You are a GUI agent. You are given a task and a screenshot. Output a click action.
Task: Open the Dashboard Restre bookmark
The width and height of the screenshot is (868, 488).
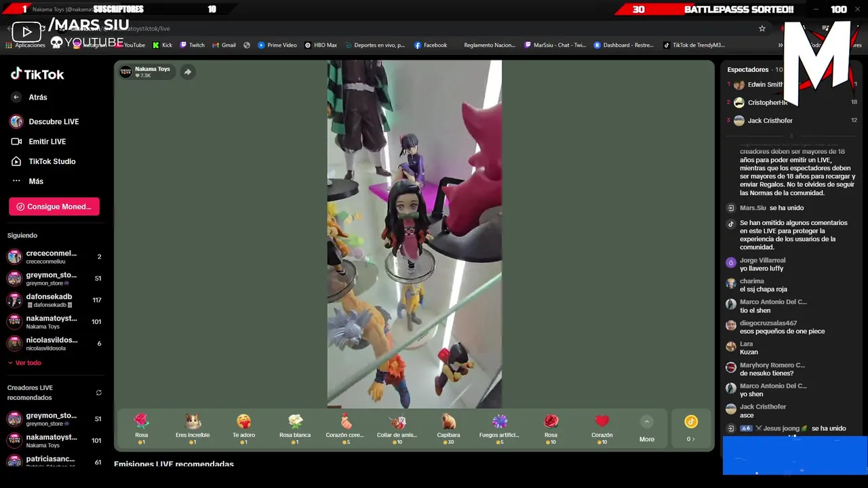coord(624,45)
